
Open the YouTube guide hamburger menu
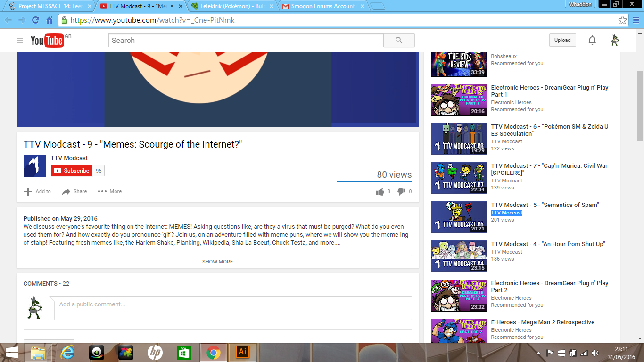(x=19, y=41)
